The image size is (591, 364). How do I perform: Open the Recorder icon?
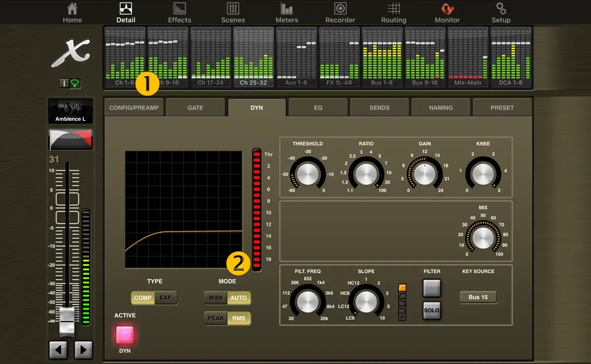(x=340, y=13)
